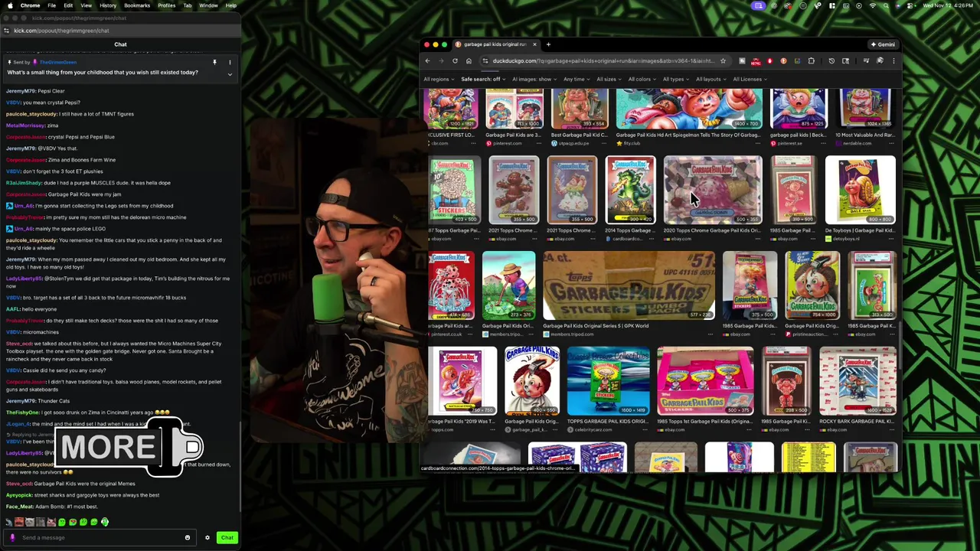Open the Window menu
This screenshot has height=551, width=980.
[208, 5]
